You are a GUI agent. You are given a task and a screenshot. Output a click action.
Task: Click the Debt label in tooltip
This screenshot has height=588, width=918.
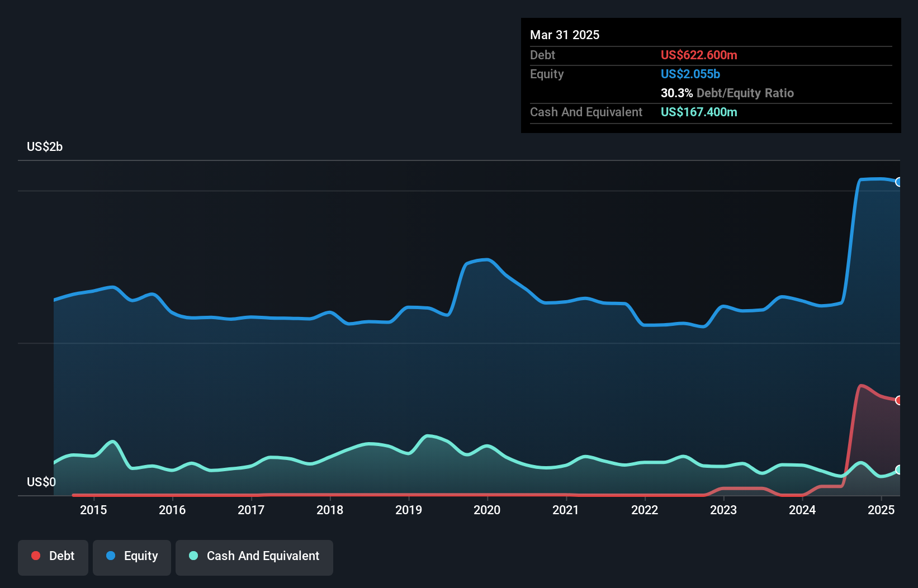542,55
